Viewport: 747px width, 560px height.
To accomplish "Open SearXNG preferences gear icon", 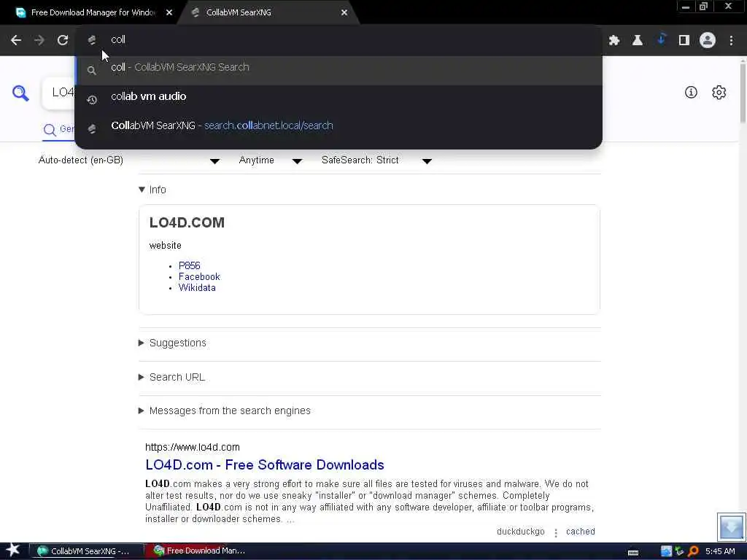I will point(719,93).
